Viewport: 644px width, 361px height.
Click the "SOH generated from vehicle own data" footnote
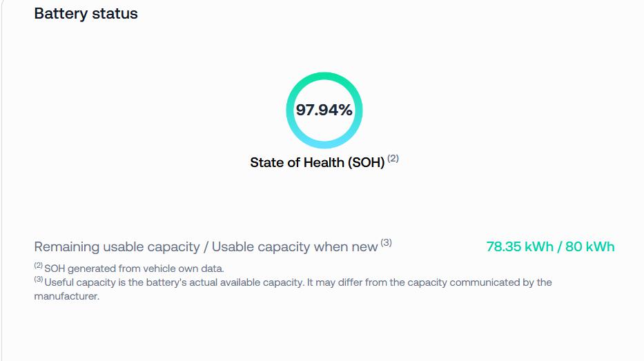pyautogui.click(x=134, y=269)
